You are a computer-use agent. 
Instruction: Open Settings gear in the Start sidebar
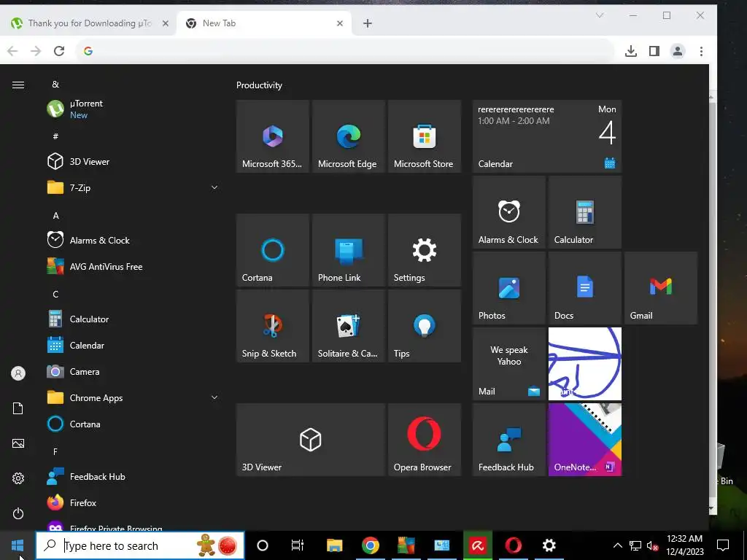click(x=18, y=478)
